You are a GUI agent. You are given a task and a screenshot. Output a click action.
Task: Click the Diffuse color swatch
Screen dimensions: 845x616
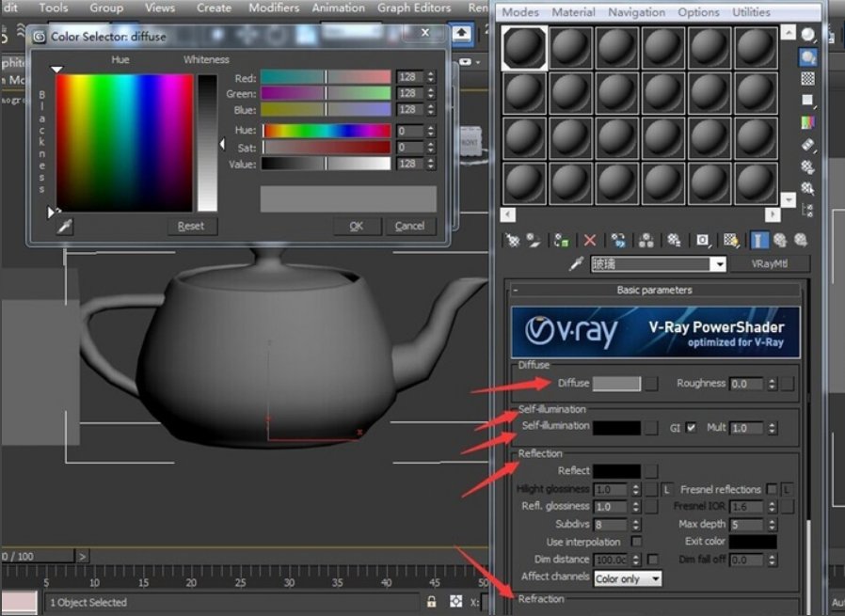tap(616, 384)
